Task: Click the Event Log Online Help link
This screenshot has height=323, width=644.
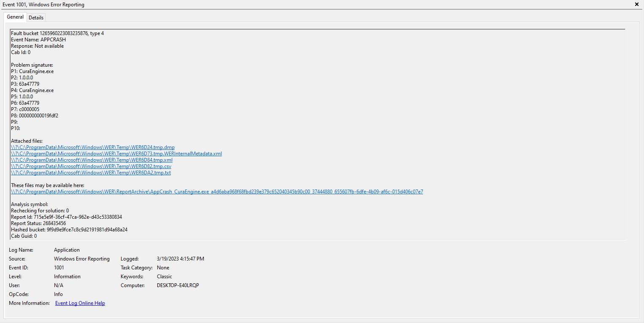Action: 80,303
